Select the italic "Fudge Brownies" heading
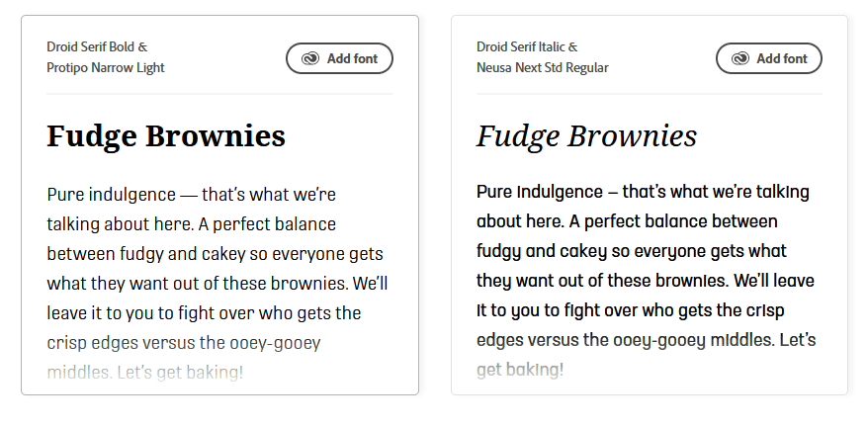This screenshot has height=428, width=868. click(x=586, y=136)
